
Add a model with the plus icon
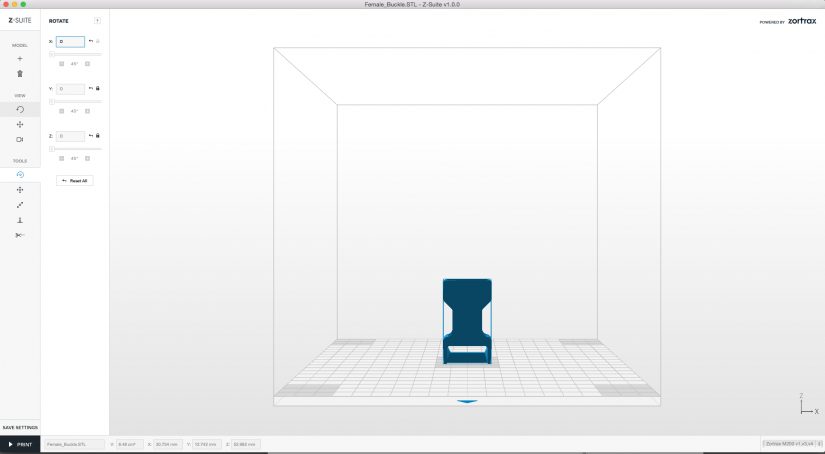pos(20,59)
